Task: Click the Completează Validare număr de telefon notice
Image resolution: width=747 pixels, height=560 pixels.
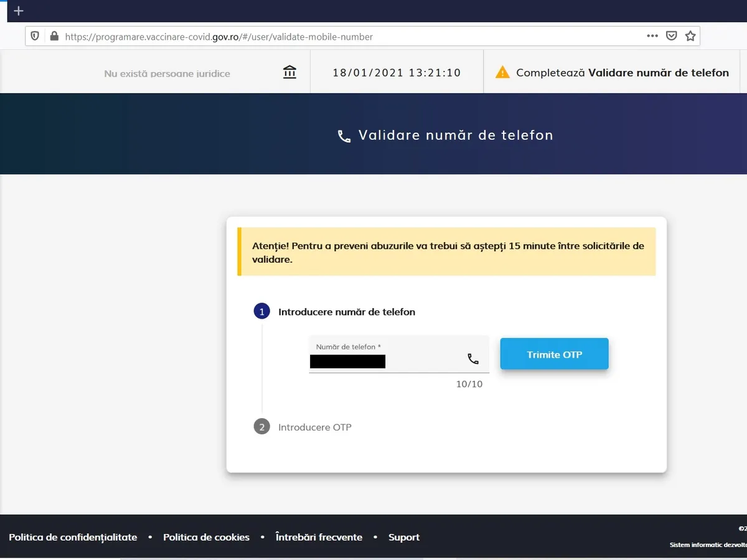Action: pos(622,73)
